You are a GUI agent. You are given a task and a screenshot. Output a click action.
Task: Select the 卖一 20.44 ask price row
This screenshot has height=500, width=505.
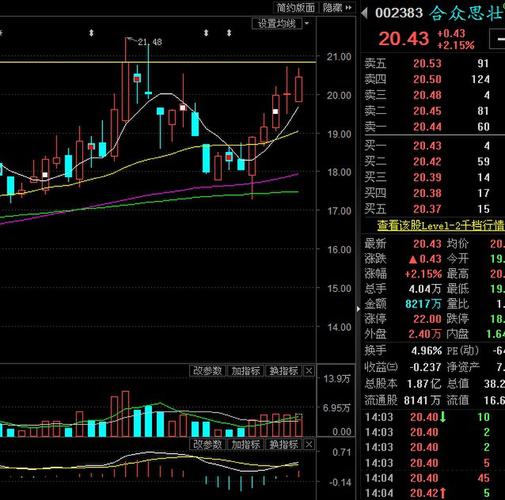tap(433, 127)
